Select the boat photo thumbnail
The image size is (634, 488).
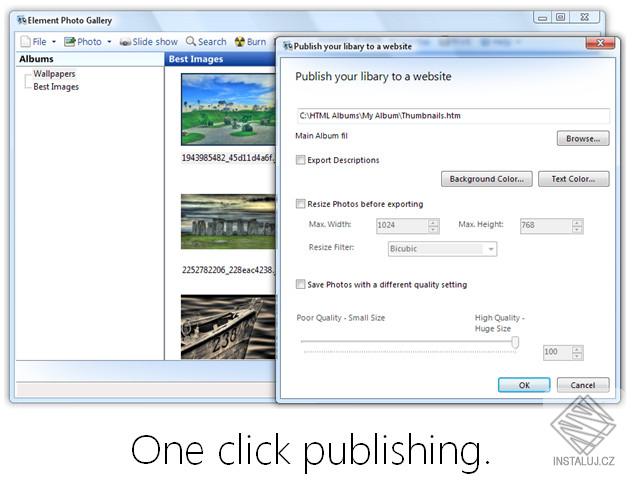coord(228,327)
